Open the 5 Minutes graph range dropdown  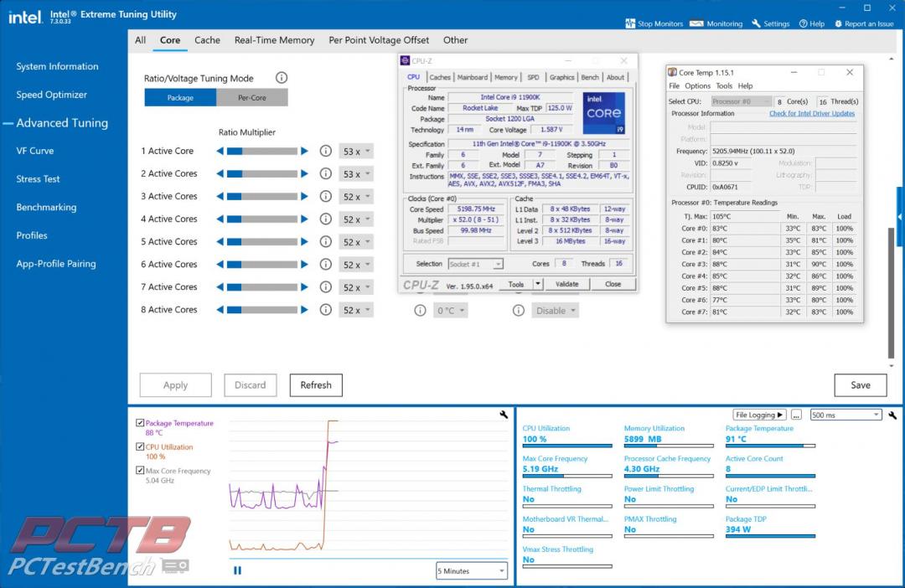pos(472,570)
